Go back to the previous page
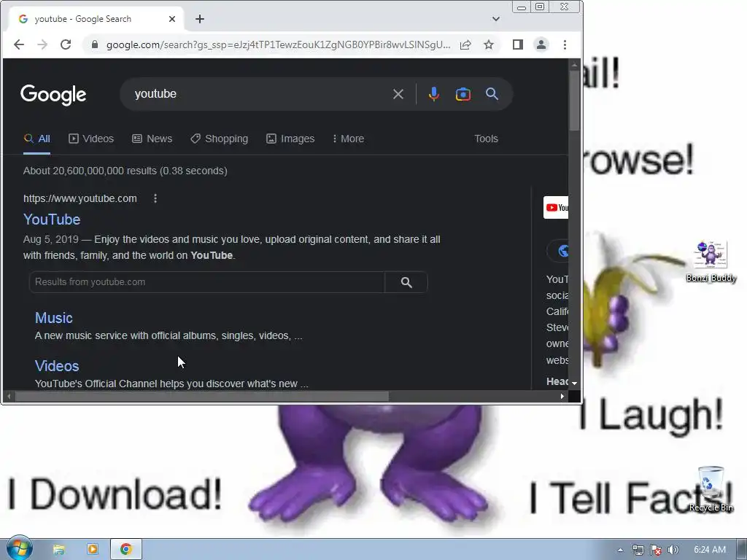The width and height of the screenshot is (747, 560). pyautogui.click(x=19, y=44)
